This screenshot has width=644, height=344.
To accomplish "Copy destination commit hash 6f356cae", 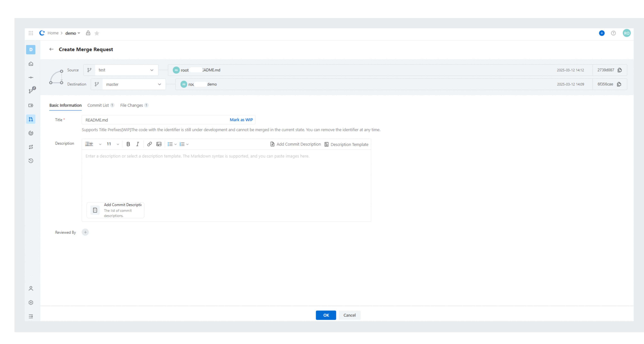I will [619, 84].
